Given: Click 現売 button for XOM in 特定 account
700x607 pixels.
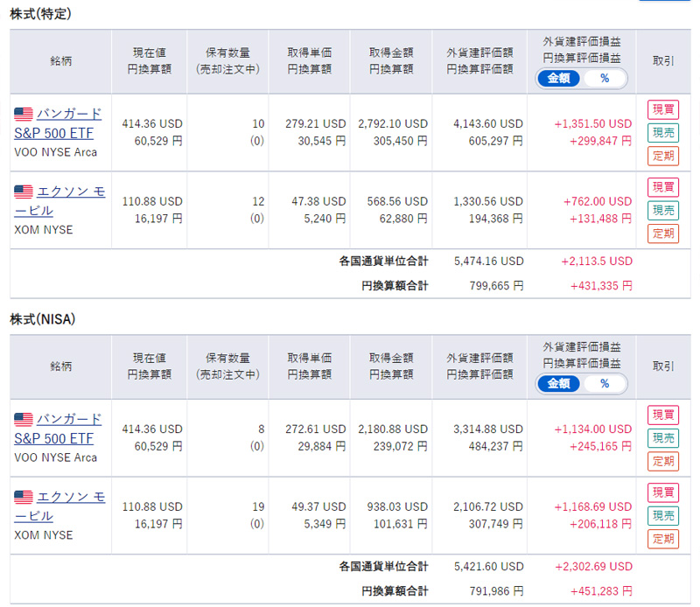Looking at the screenshot, I should click(663, 210).
